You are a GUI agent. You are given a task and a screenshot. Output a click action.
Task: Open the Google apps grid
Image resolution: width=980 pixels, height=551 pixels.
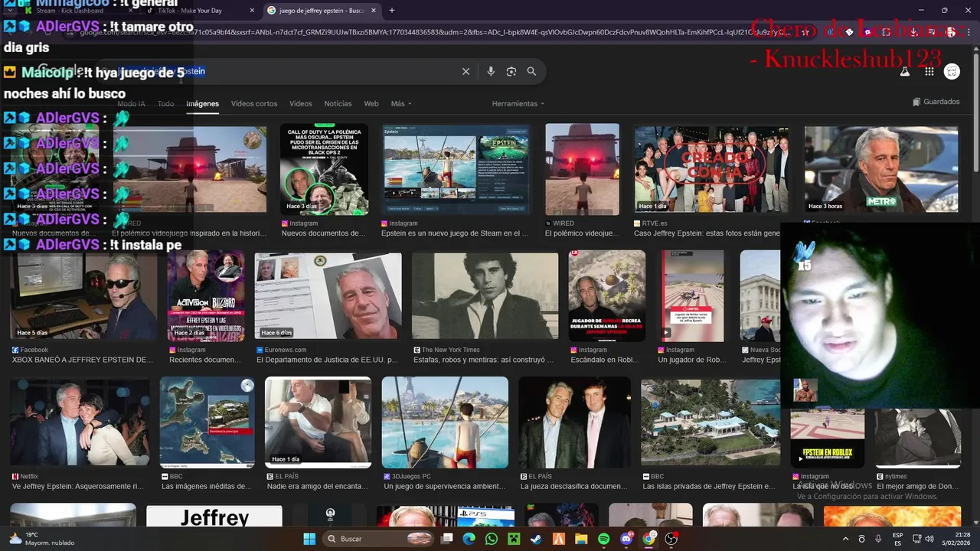coord(929,71)
